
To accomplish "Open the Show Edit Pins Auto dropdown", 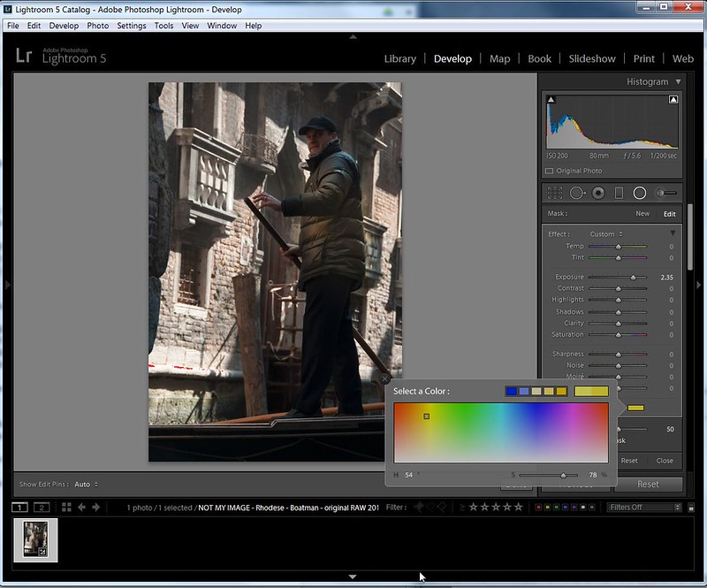I will click(86, 485).
